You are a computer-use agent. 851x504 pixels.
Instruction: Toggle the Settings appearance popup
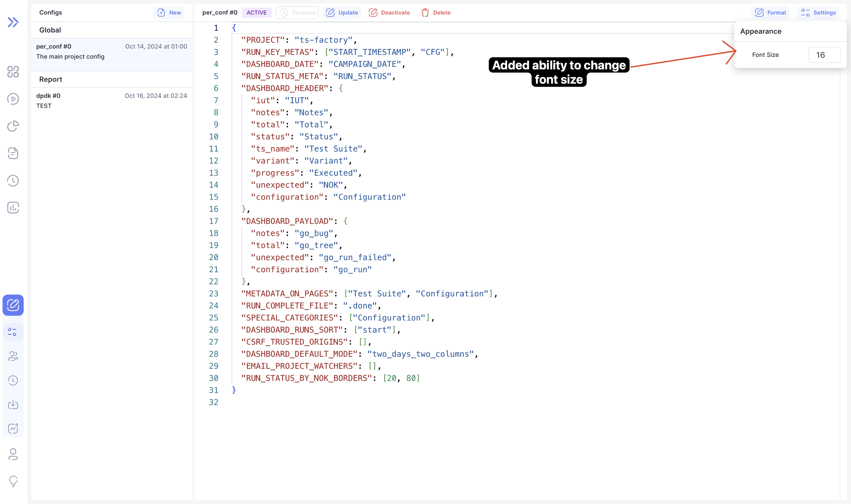(x=818, y=12)
